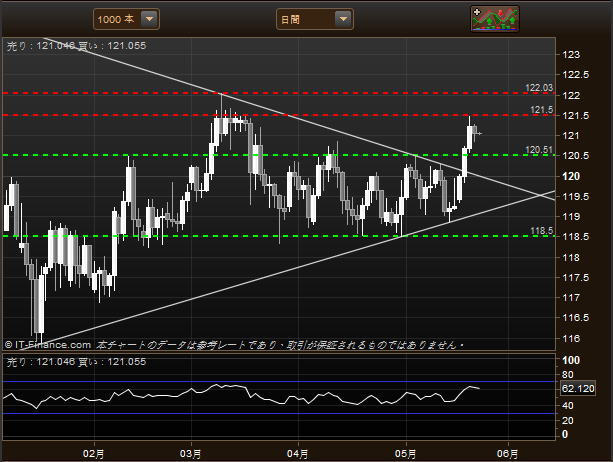Click the RSI panel's 売り 121.046 quote text
The image size is (613, 462).
click(41, 362)
